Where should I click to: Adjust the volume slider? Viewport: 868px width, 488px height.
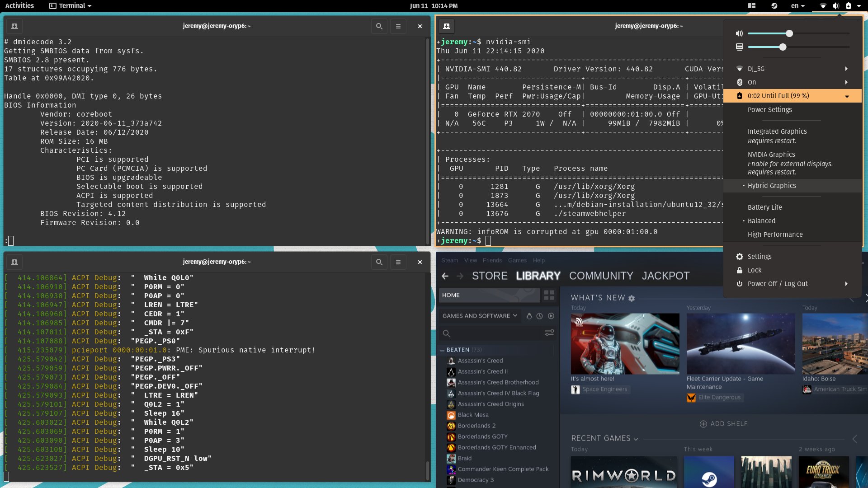tap(798, 33)
